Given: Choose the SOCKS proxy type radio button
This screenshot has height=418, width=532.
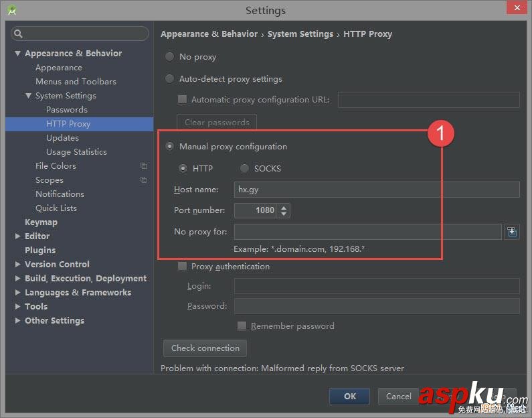Looking at the screenshot, I should [x=244, y=168].
